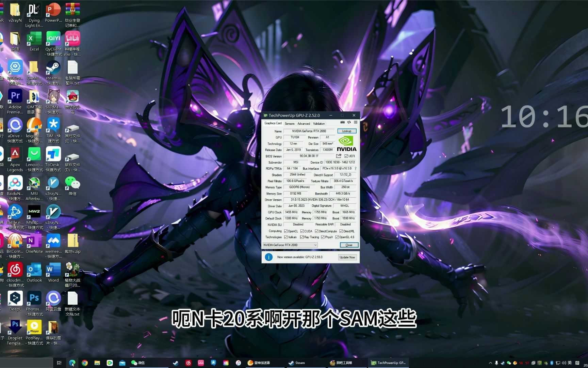This screenshot has width=588, height=368.
Task: Open the Outlook desktop icon
Action: click(x=34, y=272)
